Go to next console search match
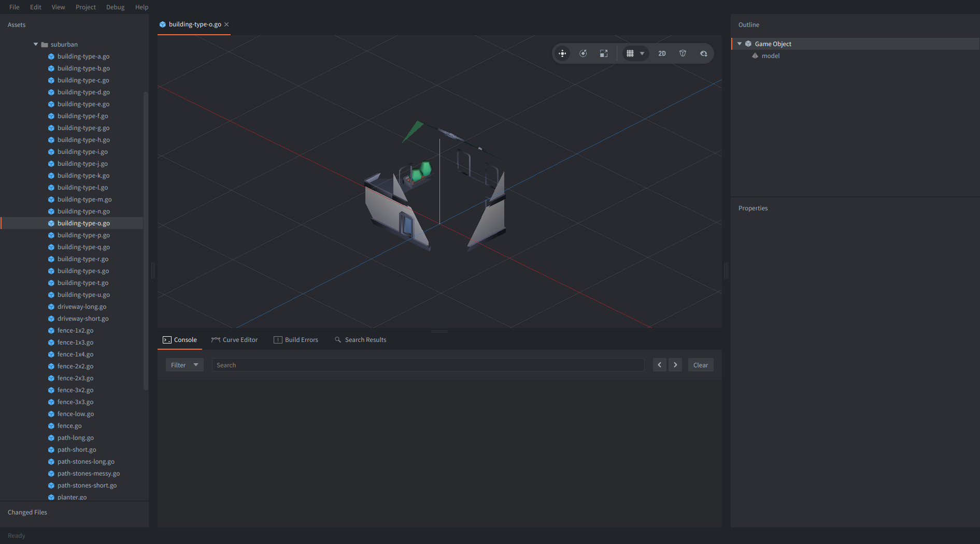This screenshot has height=544, width=980. pyautogui.click(x=675, y=365)
